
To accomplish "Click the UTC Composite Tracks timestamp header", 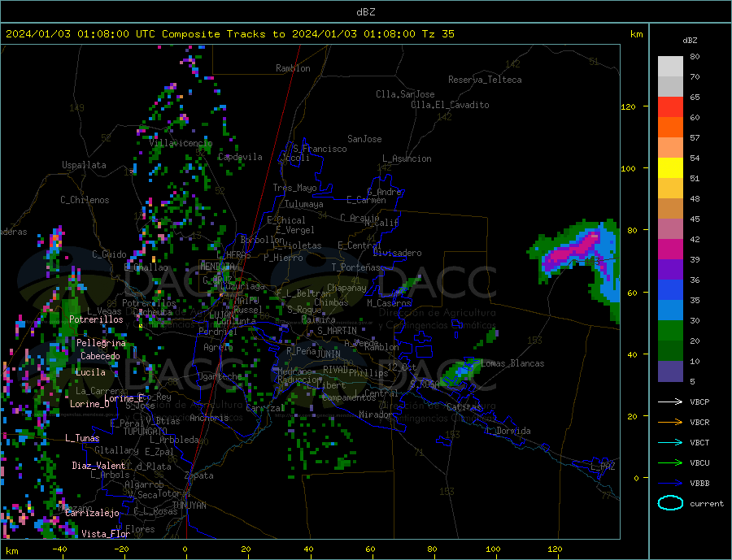I will click(229, 34).
